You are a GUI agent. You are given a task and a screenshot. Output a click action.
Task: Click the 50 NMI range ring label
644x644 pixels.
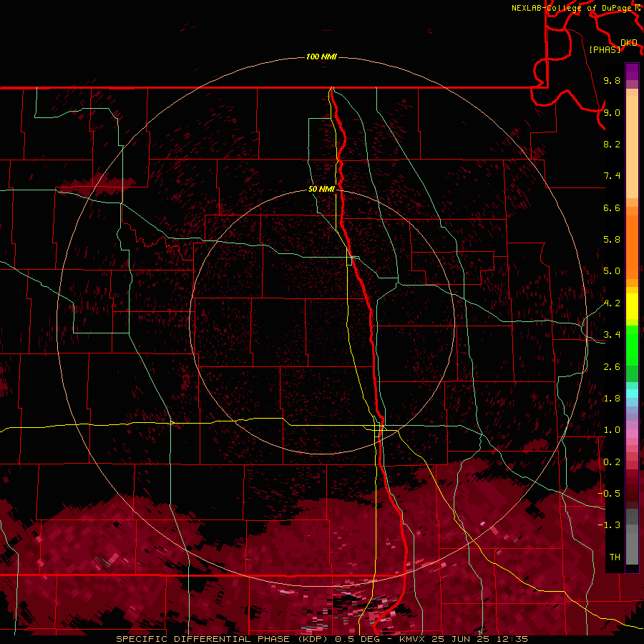(321, 189)
